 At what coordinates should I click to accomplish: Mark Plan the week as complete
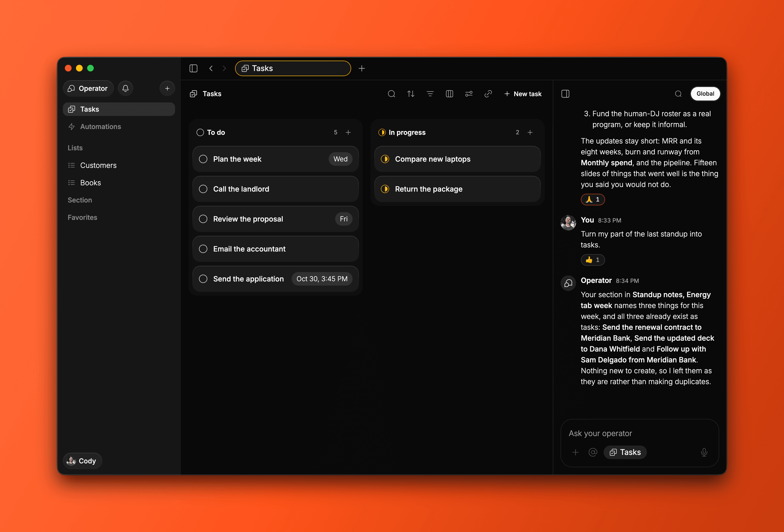203,159
